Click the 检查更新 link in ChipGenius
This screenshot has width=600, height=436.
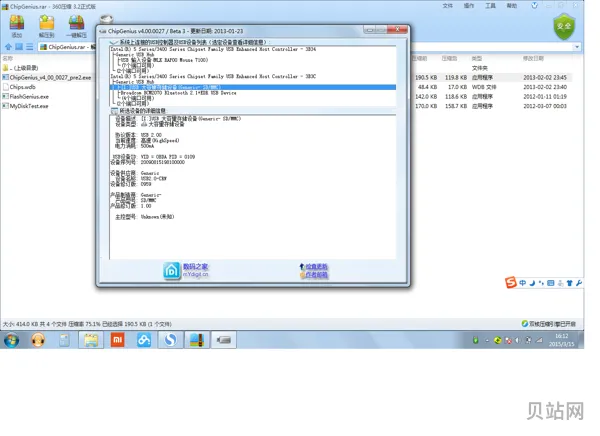(x=316, y=266)
